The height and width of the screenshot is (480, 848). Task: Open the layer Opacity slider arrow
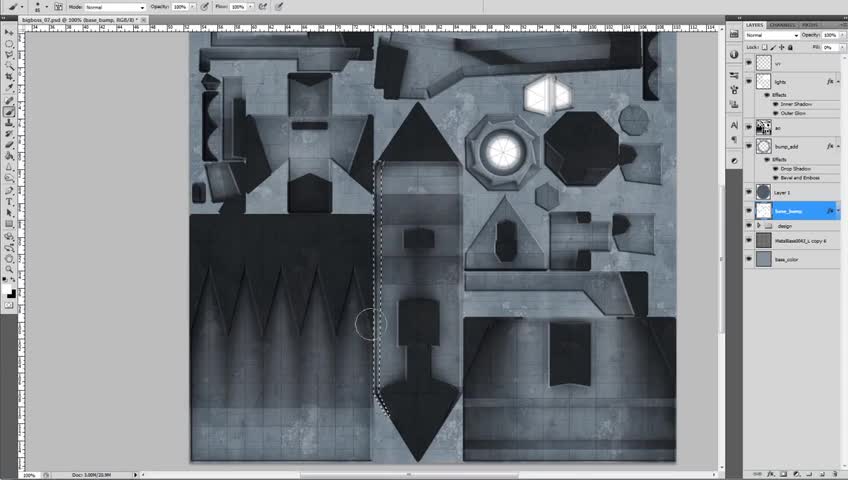(842, 35)
